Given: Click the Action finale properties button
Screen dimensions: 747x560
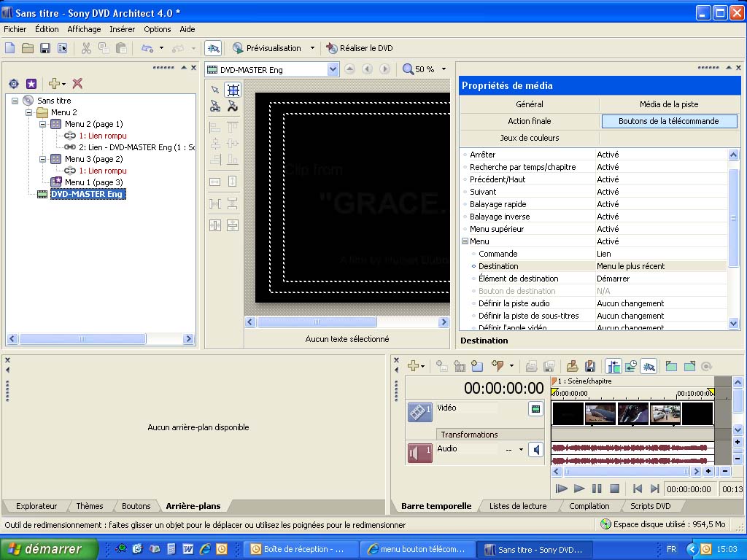Looking at the screenshot, I should [x=530, y=121].
